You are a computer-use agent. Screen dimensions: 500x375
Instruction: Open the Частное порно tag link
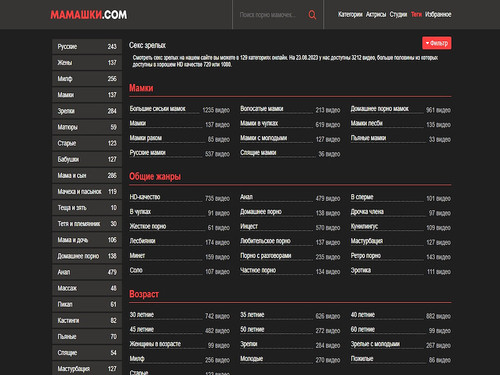point(258,270)
